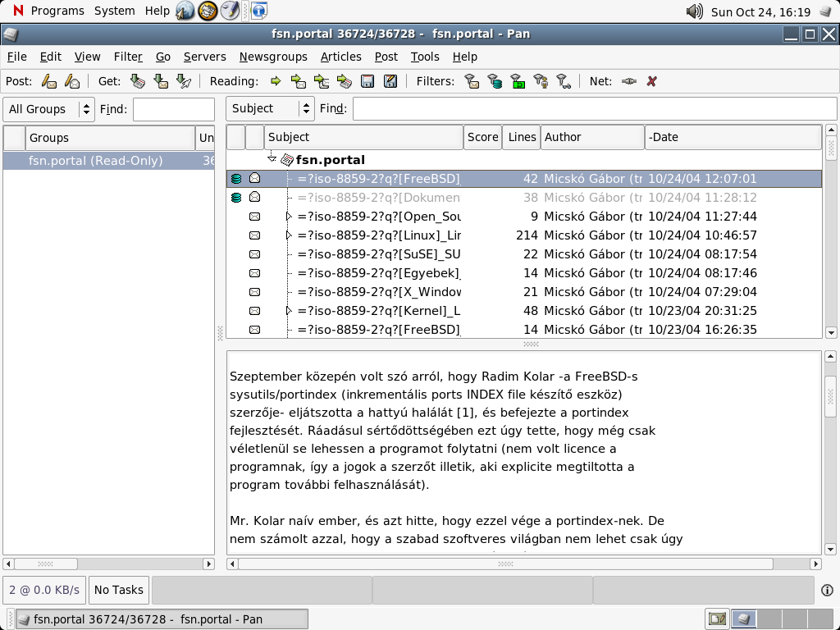Click Get icon with envelope download
The width and height of the screenshot is (840, 630).
(161, 81)
